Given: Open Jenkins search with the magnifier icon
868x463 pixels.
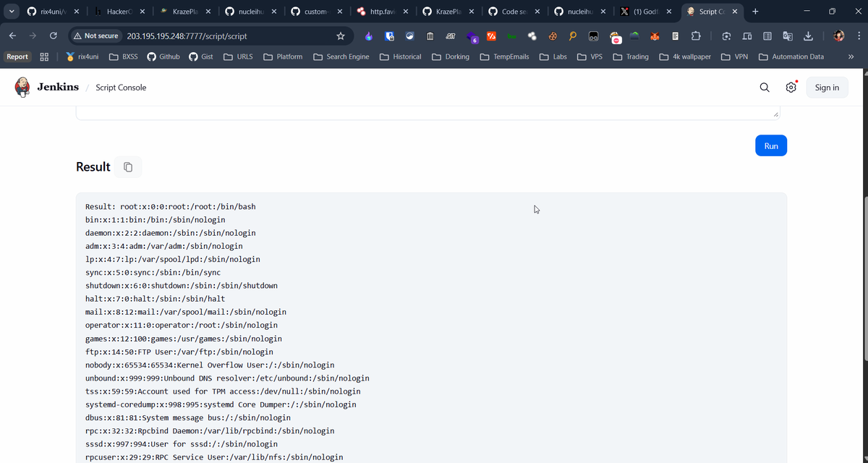Looking at the screenshot, I should pyautogui.click(x=765, y=88).
